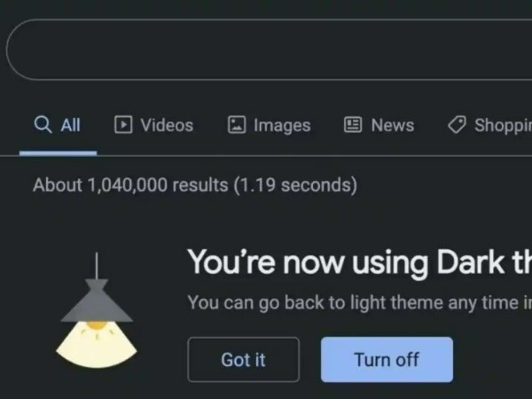Focus the empty search box
This screenshot has height=399, width=532.
[x=269, y=50]
